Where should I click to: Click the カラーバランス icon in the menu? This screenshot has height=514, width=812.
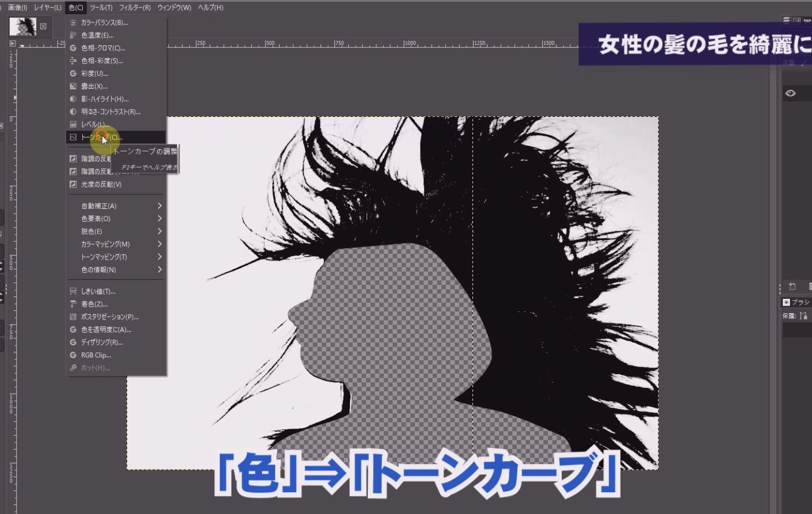(73, 22)
